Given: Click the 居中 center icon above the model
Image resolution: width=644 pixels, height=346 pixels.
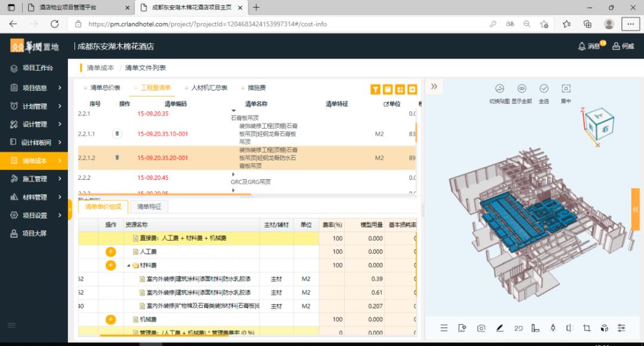Looking at the screenshot, I should (566, 88).
